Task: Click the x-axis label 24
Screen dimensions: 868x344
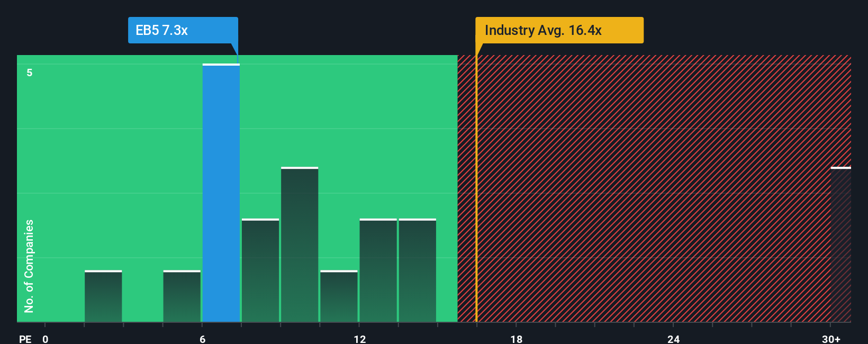Action: point(673,339)
